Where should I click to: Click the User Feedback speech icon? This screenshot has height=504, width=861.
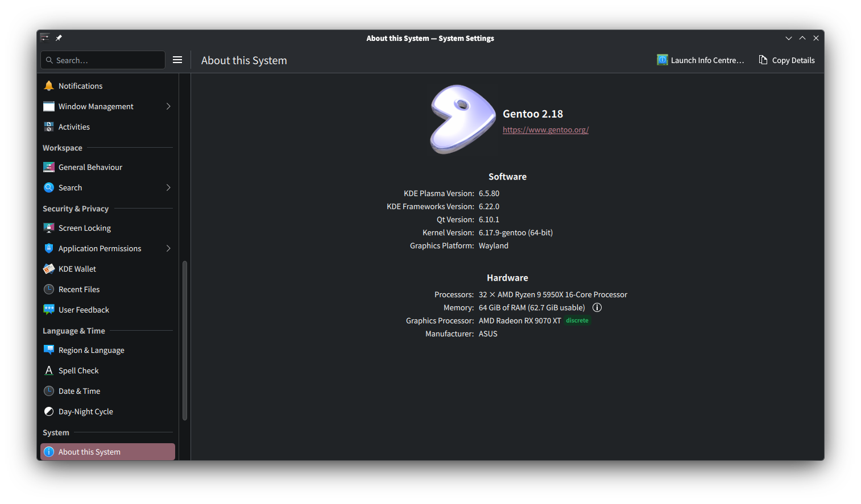49,310
